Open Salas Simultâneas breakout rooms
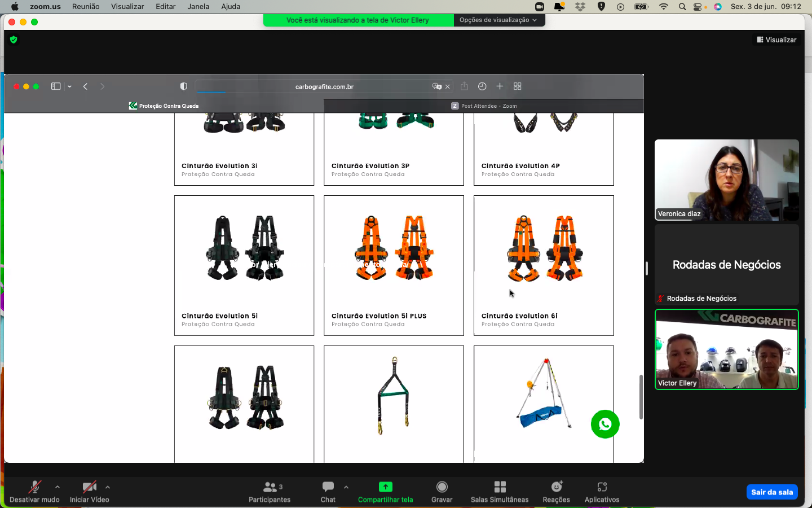 pyautogui.click(x=499, y=492)
